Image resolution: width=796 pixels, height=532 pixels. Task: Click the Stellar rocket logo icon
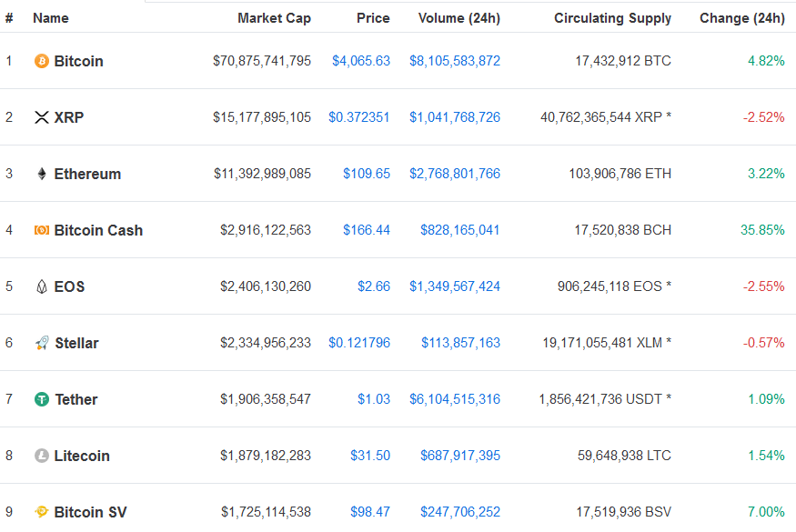pos(42,343)
